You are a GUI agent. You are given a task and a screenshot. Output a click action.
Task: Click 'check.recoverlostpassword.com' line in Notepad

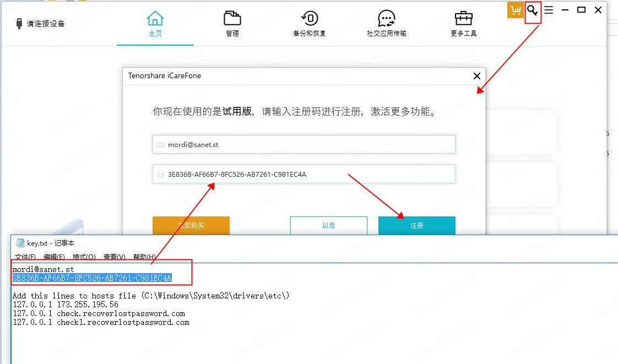coord(99,313)
